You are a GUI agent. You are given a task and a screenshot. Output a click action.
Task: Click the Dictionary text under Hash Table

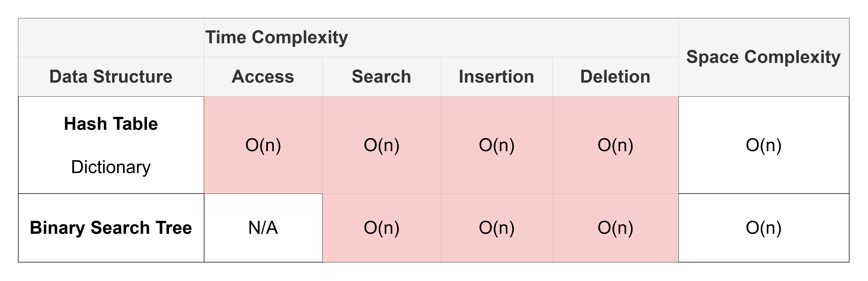[x=111, y=167]
